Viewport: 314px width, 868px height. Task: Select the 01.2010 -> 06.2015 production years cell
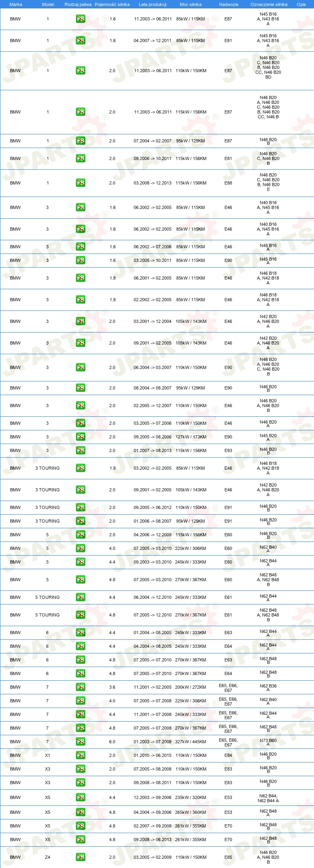[x=153, y=755]
